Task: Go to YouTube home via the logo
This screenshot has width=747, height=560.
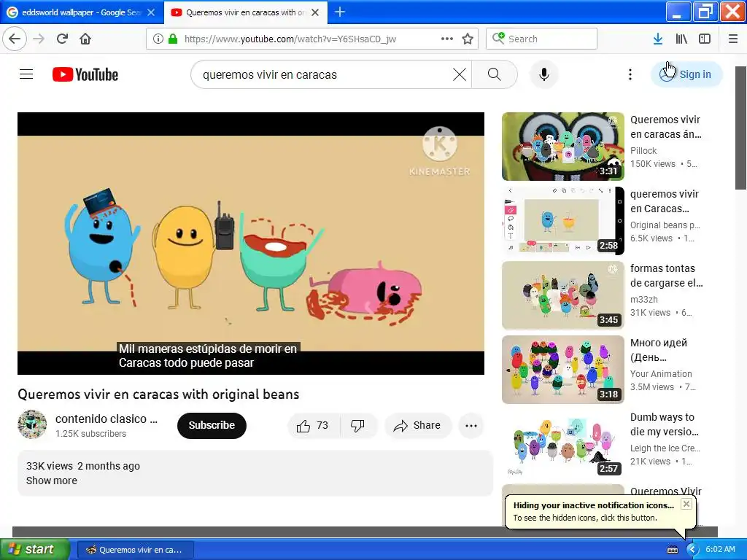Action: click(85, 74)
